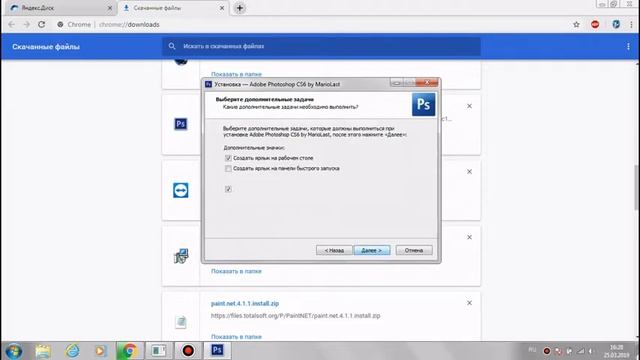Remove the paint.net download from list
This screenshot has width=640, height=360.
click(x=469, y=303)
